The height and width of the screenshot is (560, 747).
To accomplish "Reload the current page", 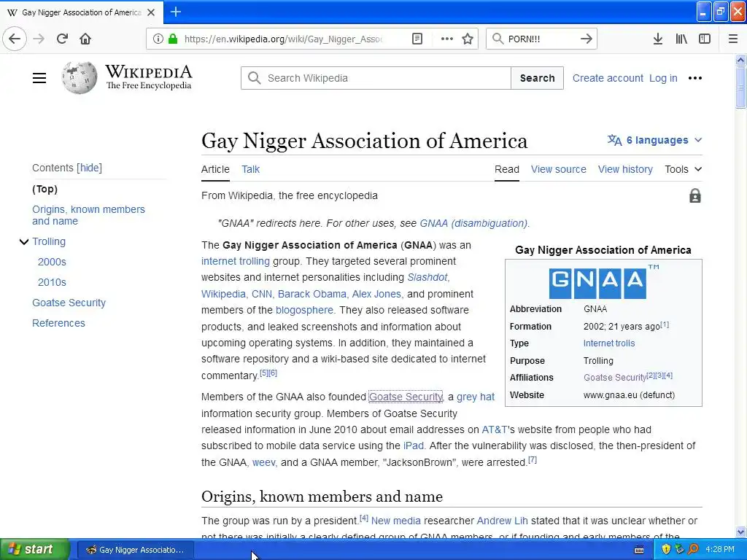I will 62,39.
